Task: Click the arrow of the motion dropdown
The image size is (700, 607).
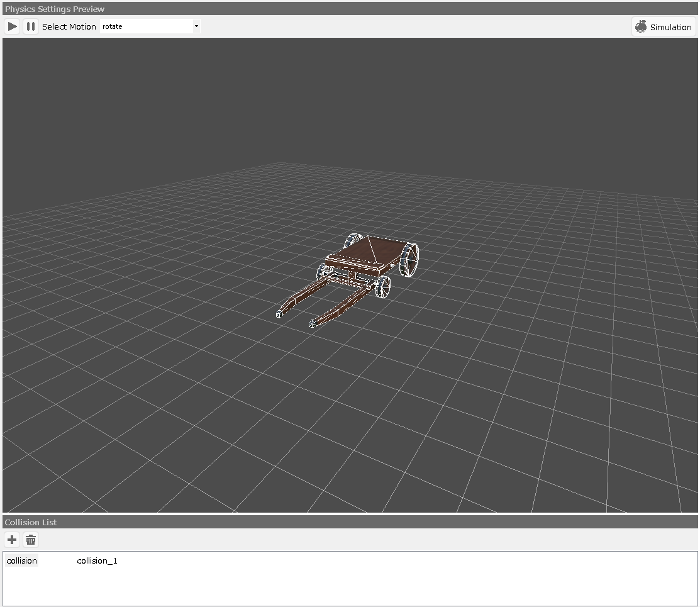Action: point(196,26)
